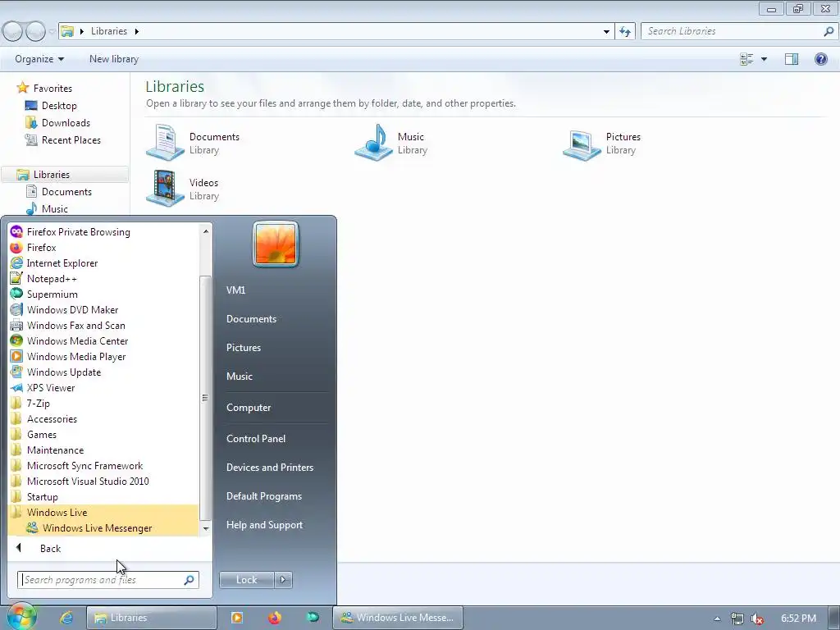Expand the arrow after Libraries in address bar
840x630 pixels.
point(137,31)
